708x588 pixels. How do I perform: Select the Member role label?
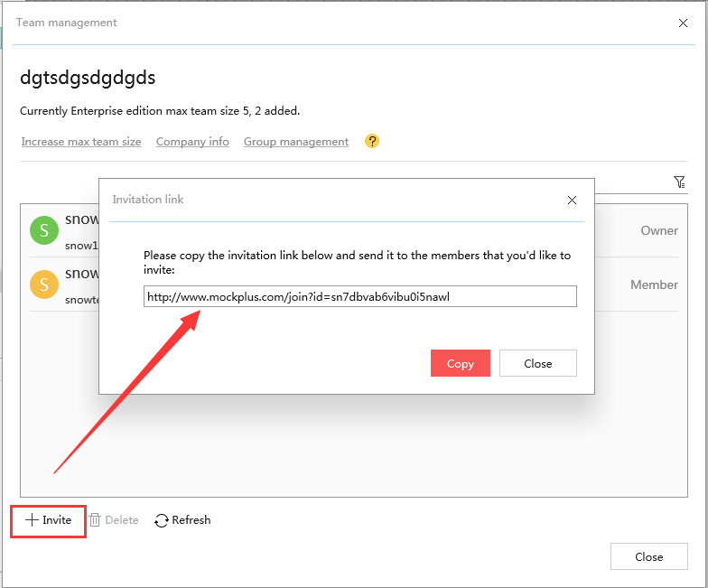(654, 285)
